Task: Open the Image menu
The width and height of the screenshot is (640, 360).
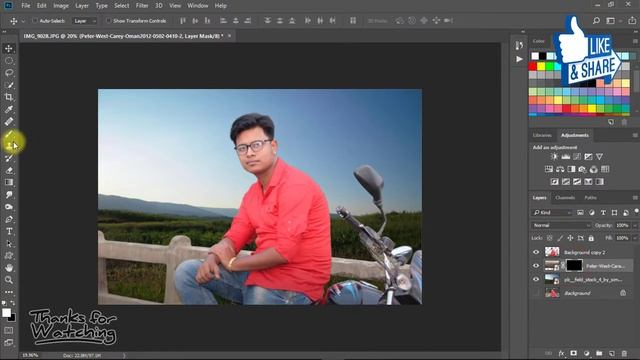Action: (61, 6)
